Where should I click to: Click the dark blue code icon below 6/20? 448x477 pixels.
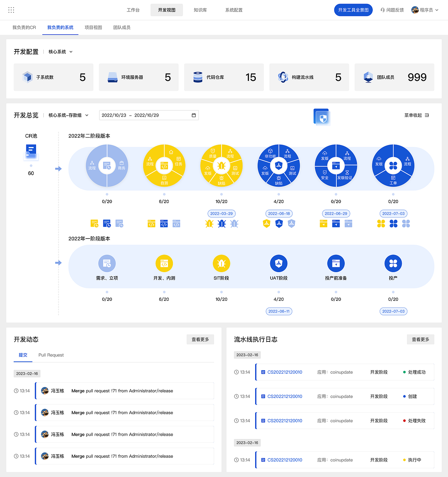[x=164, y=223]
